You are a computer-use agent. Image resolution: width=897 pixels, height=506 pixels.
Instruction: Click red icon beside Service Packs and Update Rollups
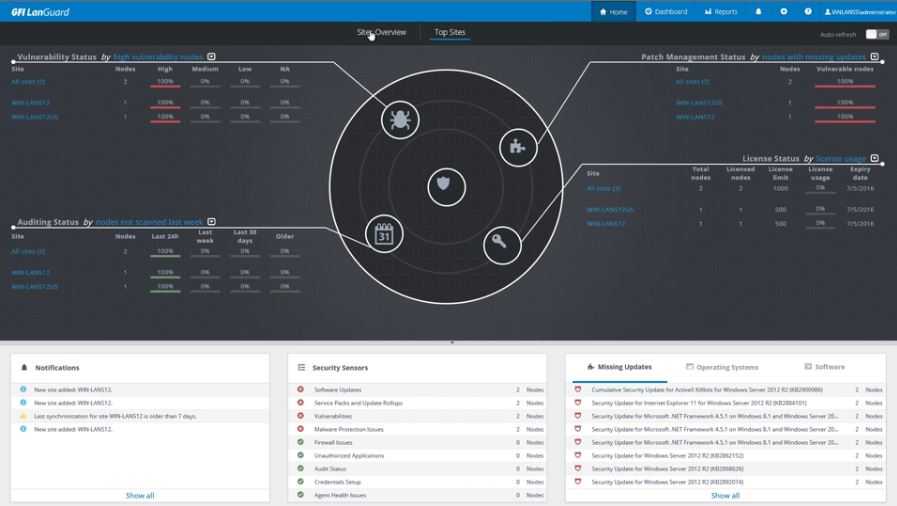pyautogui.click(x=300, y=403)
